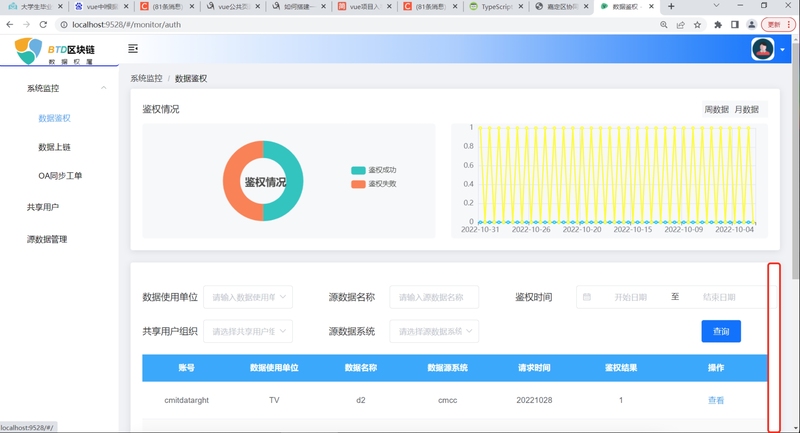Open the tab search chevron

tap(716, 6)
